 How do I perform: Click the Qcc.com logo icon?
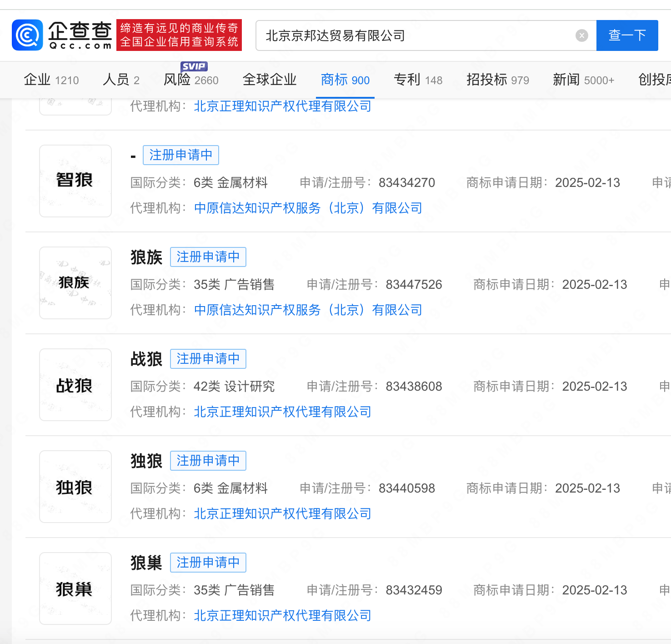pyautogui.click(x=28, y=35)
